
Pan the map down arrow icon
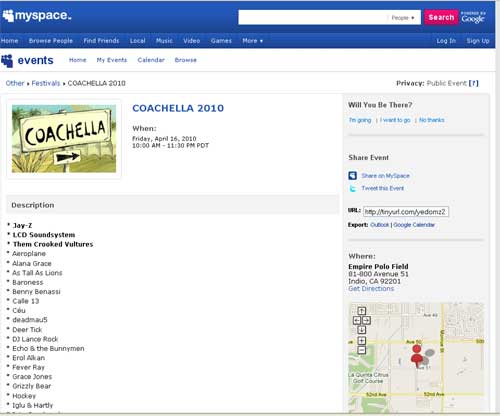point(362,330)
